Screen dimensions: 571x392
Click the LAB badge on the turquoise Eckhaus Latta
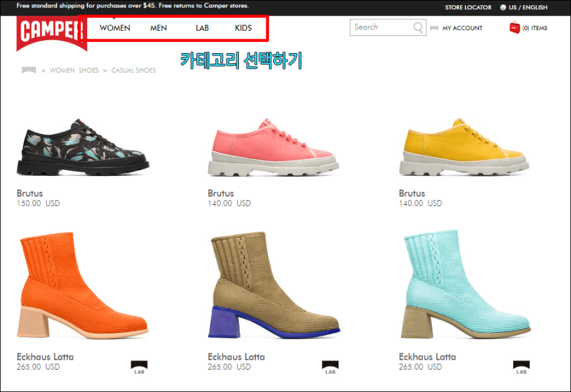pyautogui.click(x=521, y=367)
